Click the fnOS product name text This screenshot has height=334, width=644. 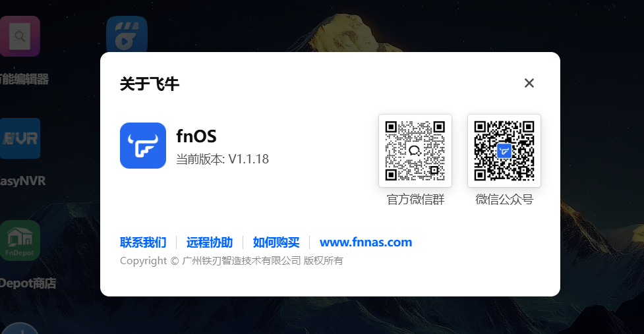click(196, 136)
